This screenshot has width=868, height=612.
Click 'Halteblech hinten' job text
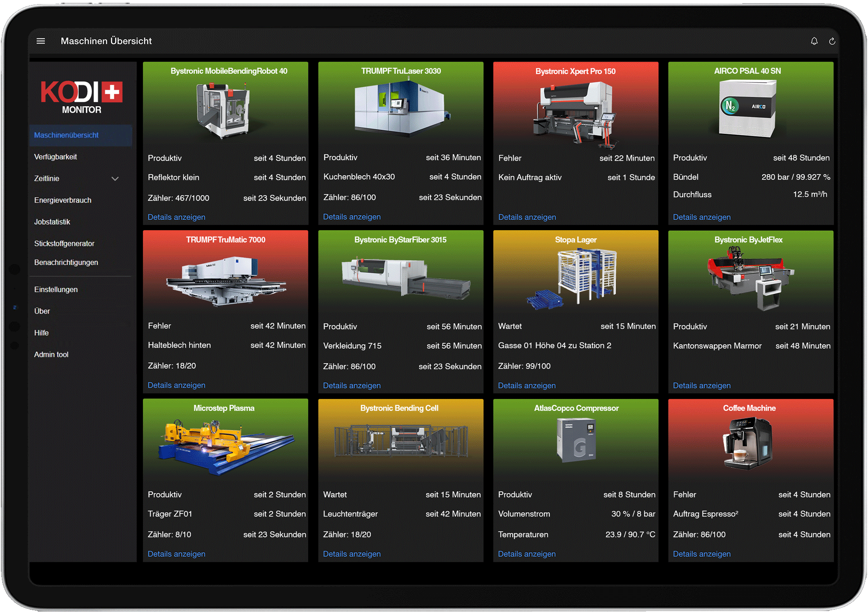click(x=179, y=345)
